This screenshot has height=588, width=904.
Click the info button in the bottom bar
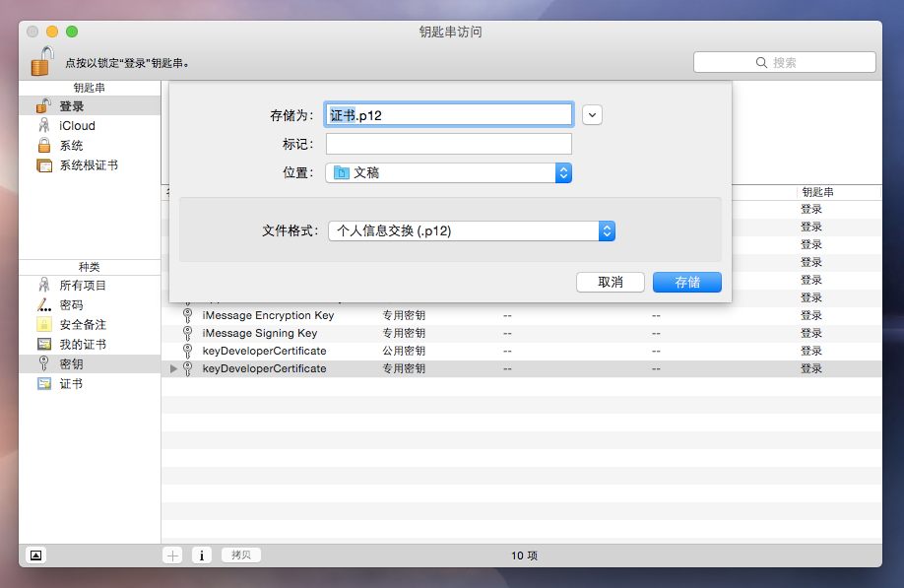202,555
